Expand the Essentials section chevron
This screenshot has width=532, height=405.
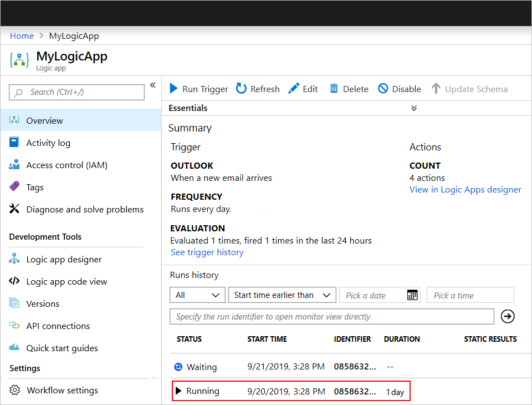(x=414, y=108)
